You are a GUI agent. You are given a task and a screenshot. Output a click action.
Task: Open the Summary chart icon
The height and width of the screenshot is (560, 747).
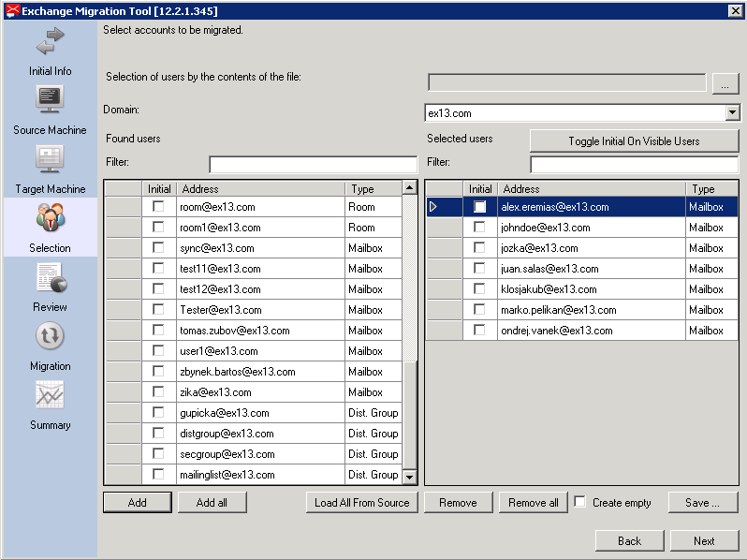tap(50, 394)
